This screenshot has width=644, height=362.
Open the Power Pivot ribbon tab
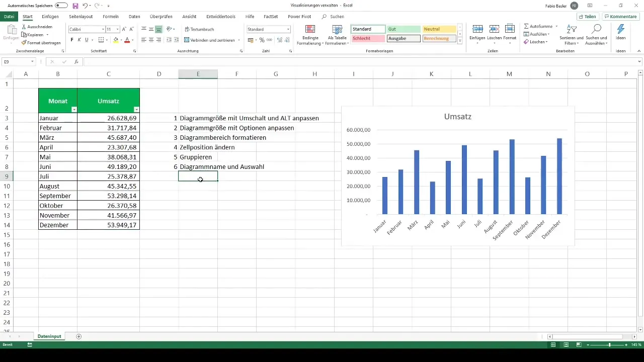299,17
